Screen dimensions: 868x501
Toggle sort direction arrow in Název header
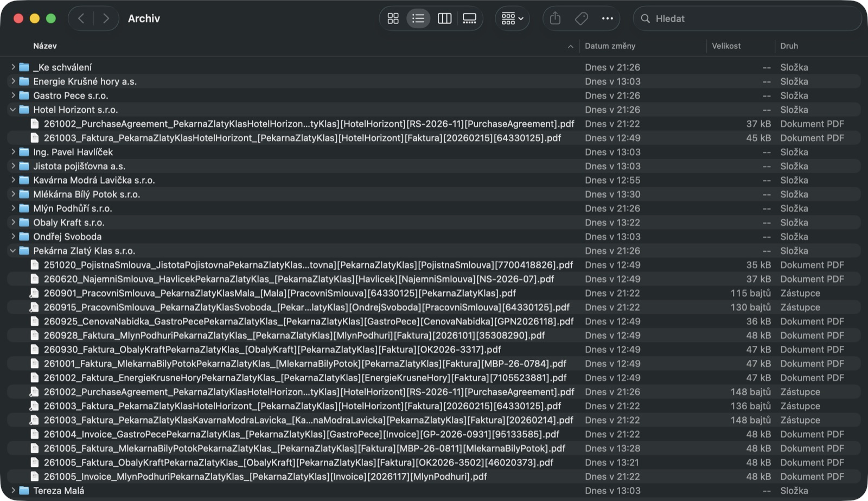570,47
